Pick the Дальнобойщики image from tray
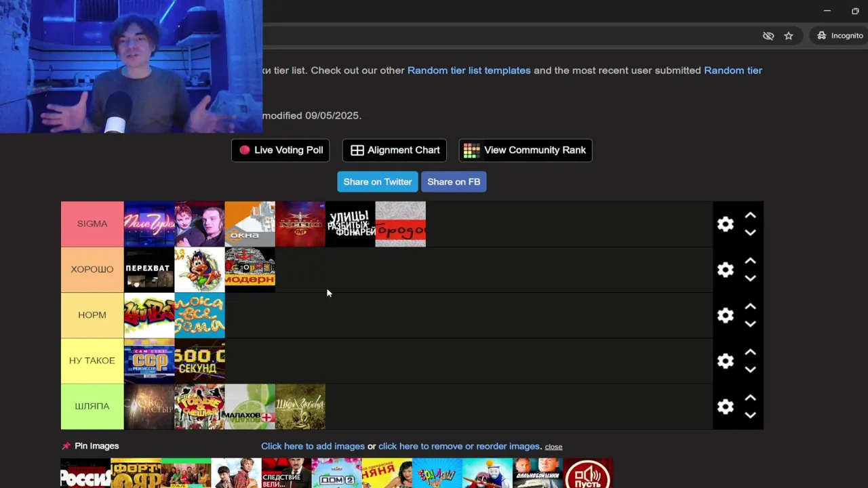Screen dimensions: 868x488 (x=537, y=473)
